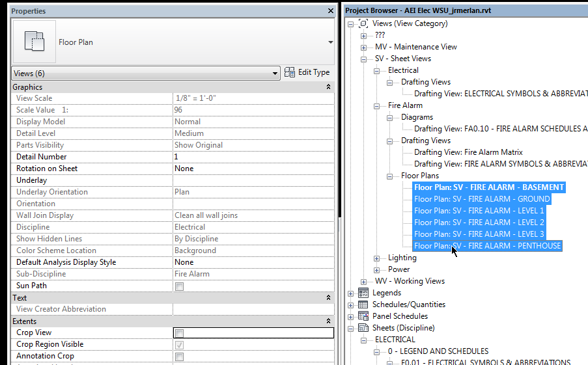
Task: Toggle the Sun Path checkbox
Action: click(179, 286)
